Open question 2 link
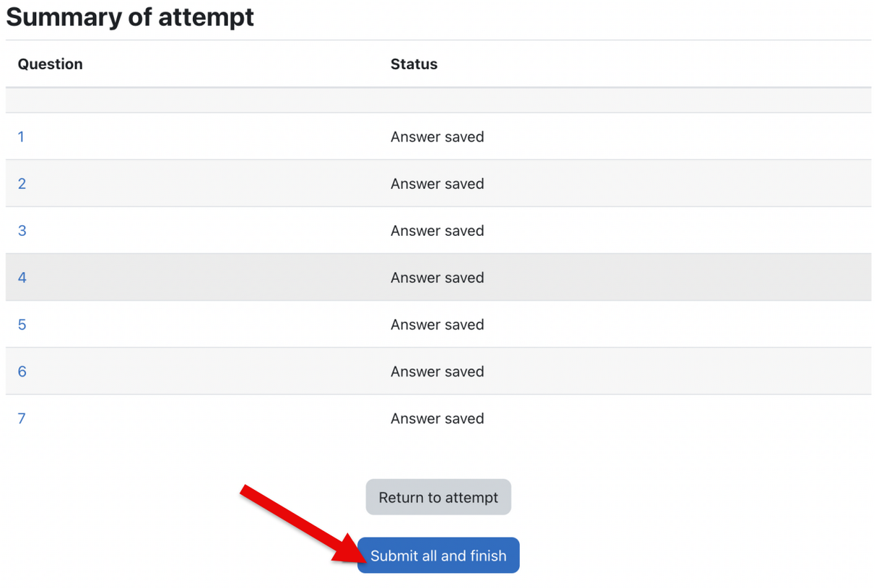 (x=22, y=184)
